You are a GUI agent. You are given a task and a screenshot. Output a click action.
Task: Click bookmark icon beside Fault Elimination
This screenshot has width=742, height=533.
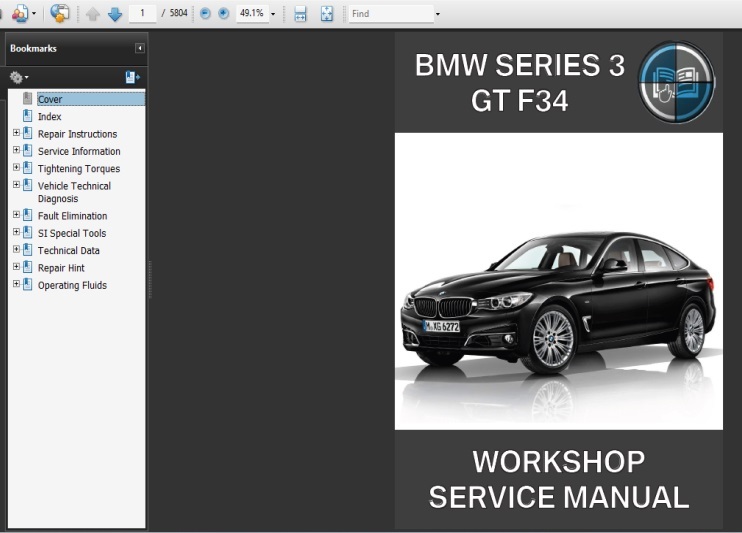pos(28,215)
